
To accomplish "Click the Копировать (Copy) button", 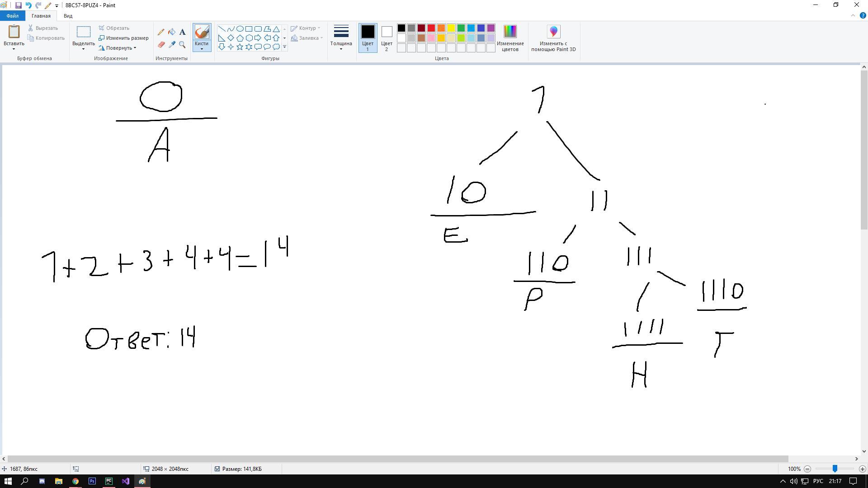I will [47, 38].
